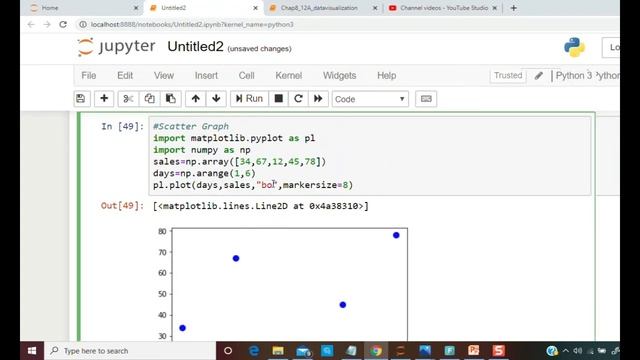Click the Line2D output text
The height and width of the screenshot is (360, 640).
[260, 206]
